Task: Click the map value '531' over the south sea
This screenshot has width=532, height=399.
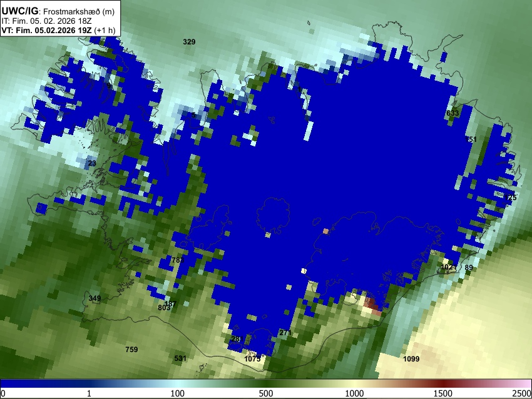Action: (x=180, y=358)
